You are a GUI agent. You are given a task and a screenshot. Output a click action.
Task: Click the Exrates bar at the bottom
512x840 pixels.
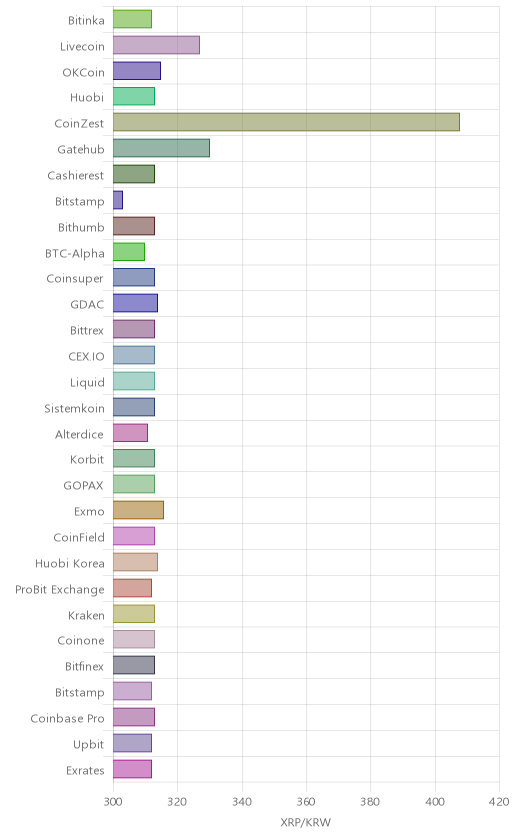pyautogui.click(x=132, y=768)
